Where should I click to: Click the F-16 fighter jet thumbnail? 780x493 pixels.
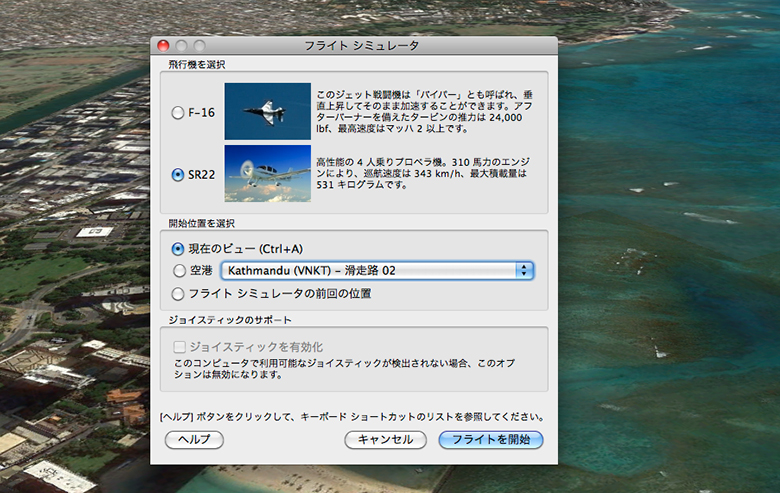[x=266, y=111]
